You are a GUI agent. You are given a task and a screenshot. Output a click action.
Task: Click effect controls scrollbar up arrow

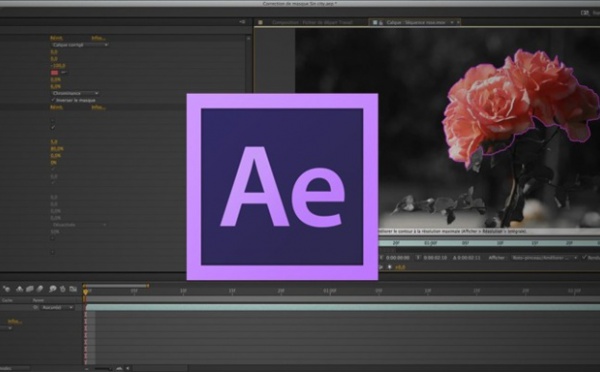[248, 38]
